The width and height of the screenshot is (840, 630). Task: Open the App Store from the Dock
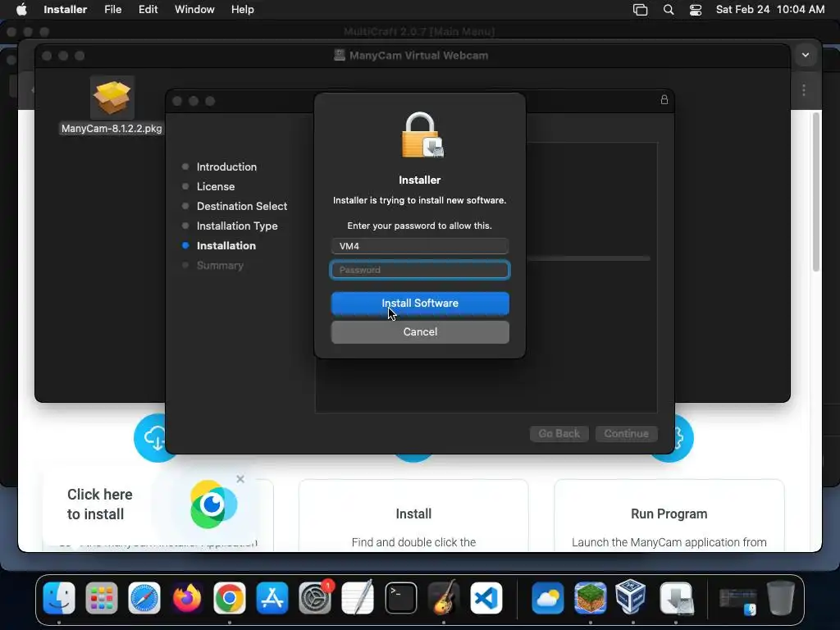tap(272, 598)
